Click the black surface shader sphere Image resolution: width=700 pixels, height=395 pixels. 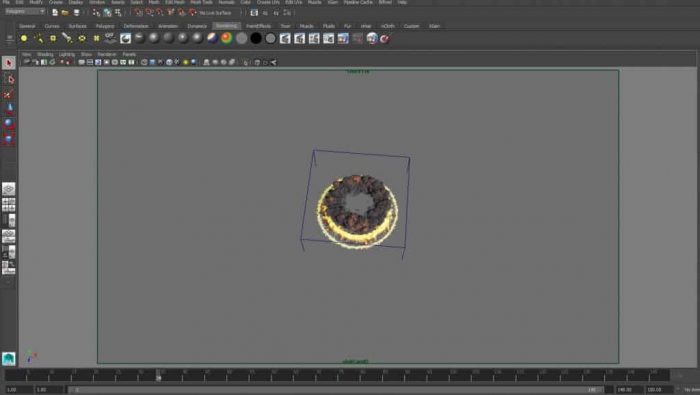point(256,39)
